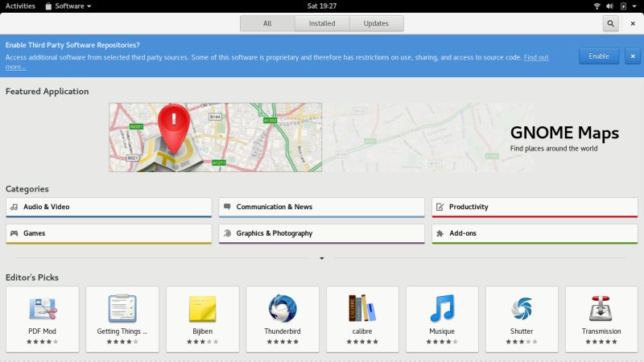Open the Software application menu dropdown

[x=68, y=6]
